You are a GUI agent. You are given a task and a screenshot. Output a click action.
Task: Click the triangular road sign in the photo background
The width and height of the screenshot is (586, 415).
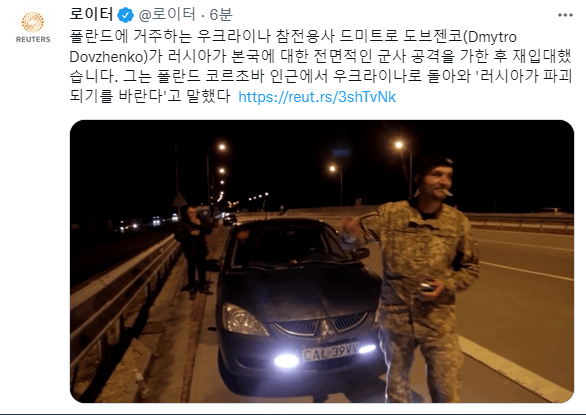pyautogui.click(x=180, y=200)
